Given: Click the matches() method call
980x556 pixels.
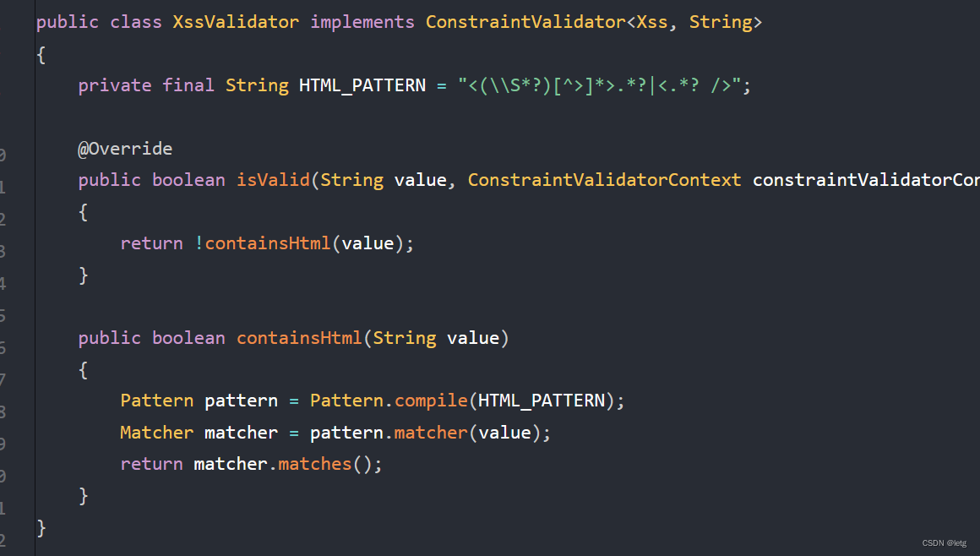Looking at the screenshot, I should pyautogui.click(x=315, y=464).
